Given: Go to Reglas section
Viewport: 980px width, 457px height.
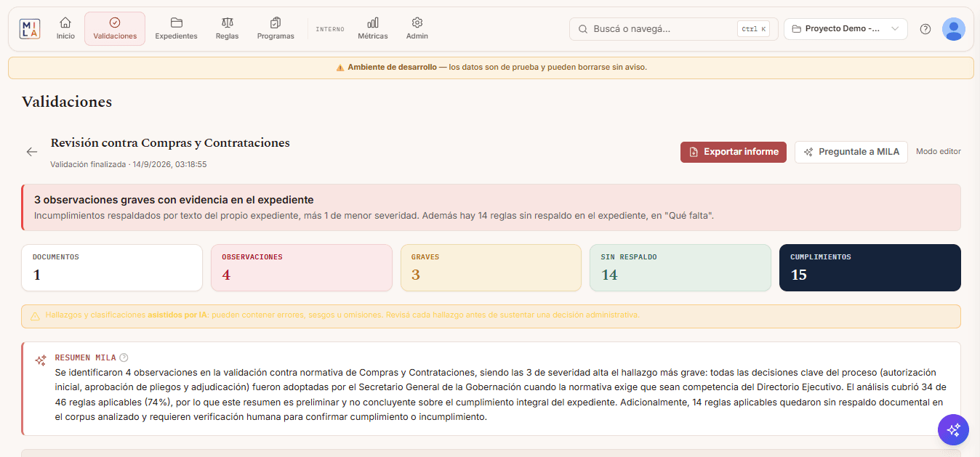Looking at the screenshot, I should (x=228, y=29).
